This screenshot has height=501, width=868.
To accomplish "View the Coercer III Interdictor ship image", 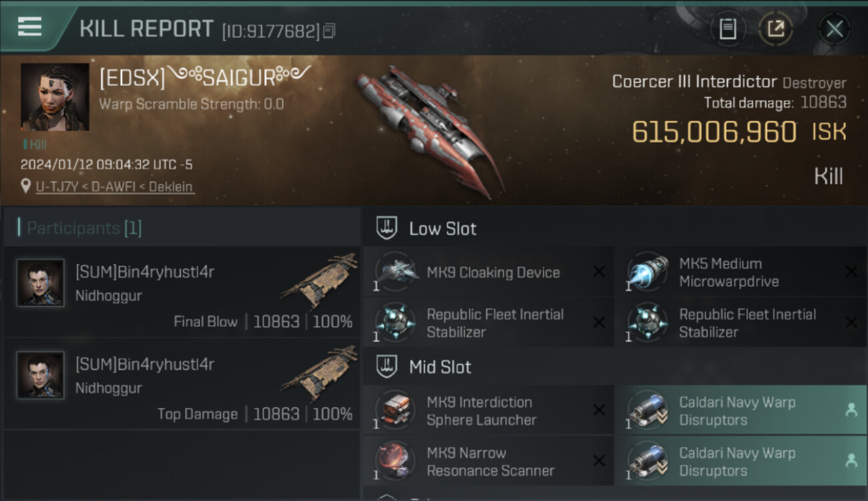I will pos(429,129).
